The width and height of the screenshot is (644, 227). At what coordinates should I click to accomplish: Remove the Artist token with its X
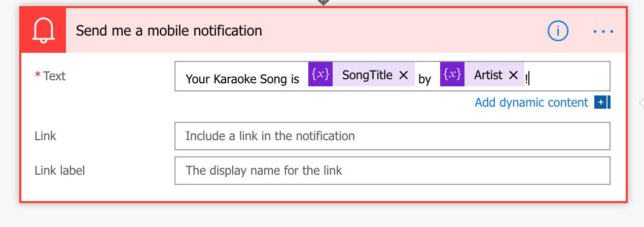513,75
